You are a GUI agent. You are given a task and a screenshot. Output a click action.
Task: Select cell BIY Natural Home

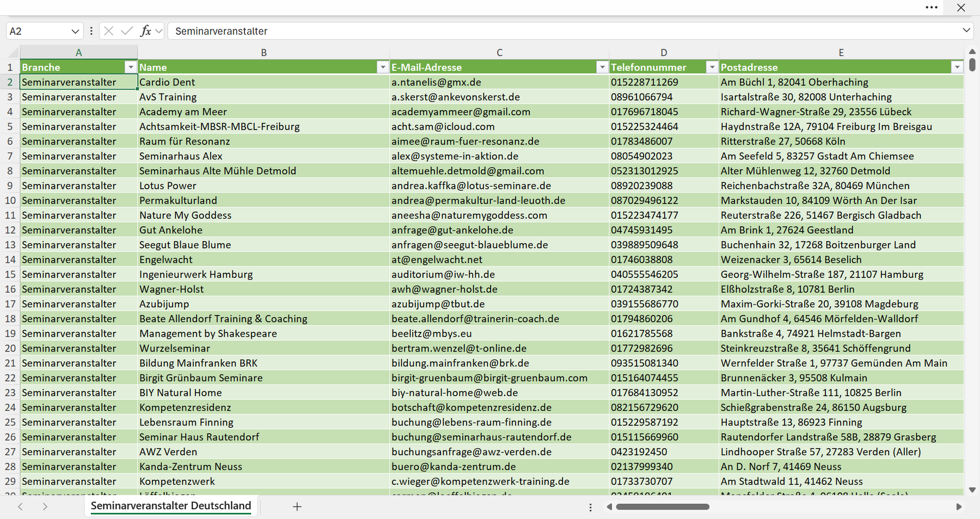[264, 393]
